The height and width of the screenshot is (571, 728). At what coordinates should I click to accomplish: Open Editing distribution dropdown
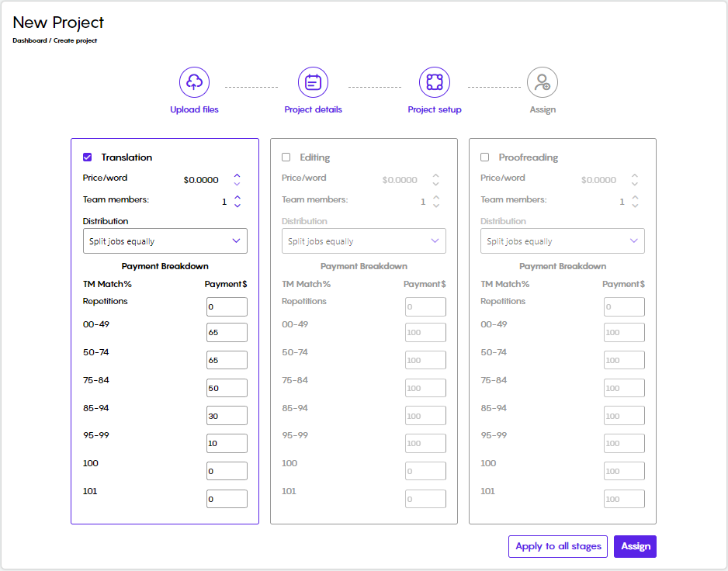pyautogui.click(x=364, y=241)
